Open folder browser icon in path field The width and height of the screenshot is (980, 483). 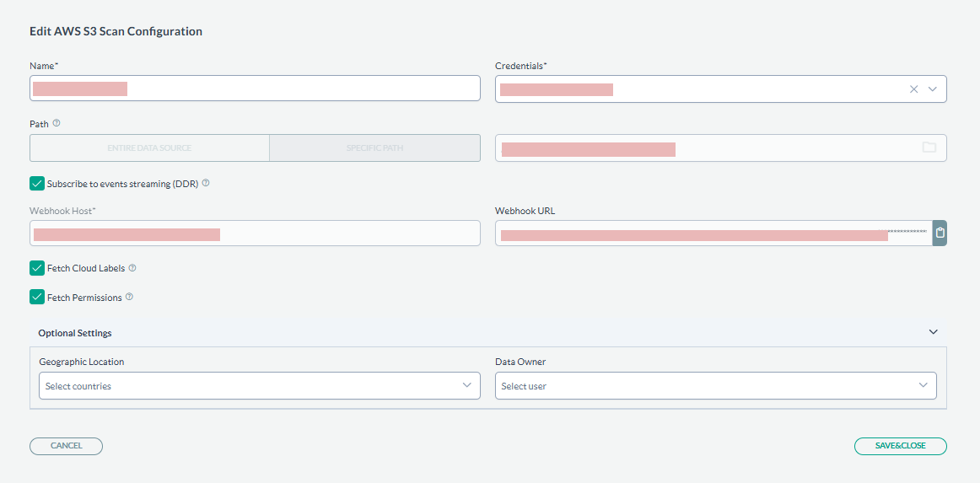[929, 148]
